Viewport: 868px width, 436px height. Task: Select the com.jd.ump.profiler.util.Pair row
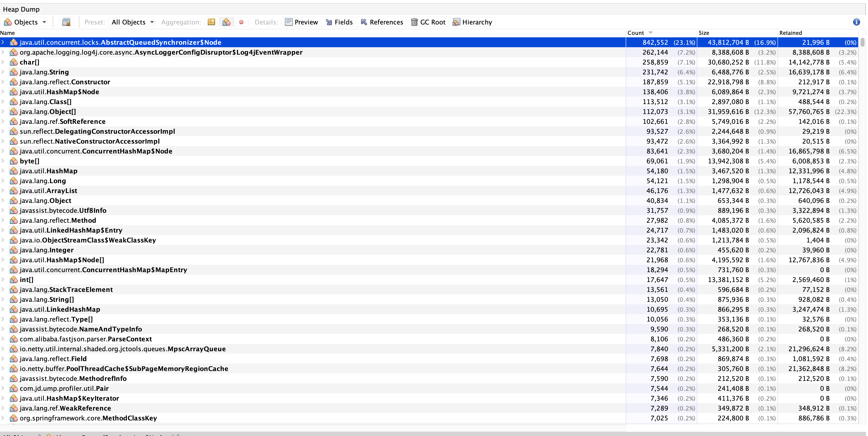(429, 389)
